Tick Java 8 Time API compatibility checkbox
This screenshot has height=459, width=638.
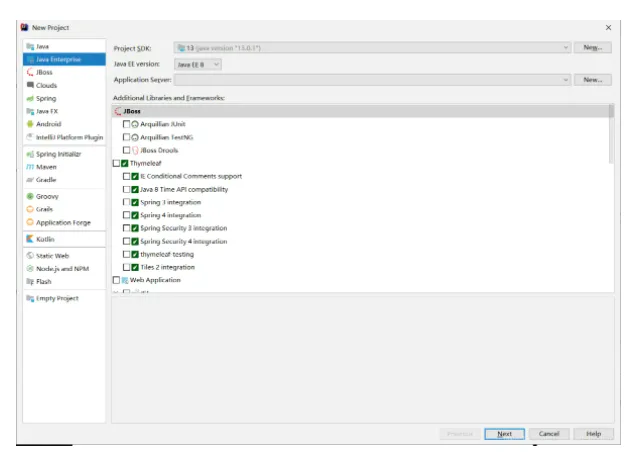pyautogui.click(x=127, y=189)
